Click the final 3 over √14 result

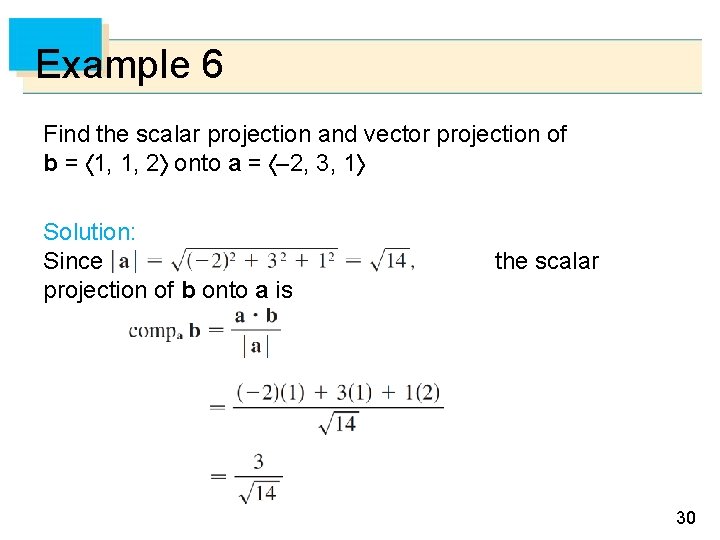tap(258, 477)
